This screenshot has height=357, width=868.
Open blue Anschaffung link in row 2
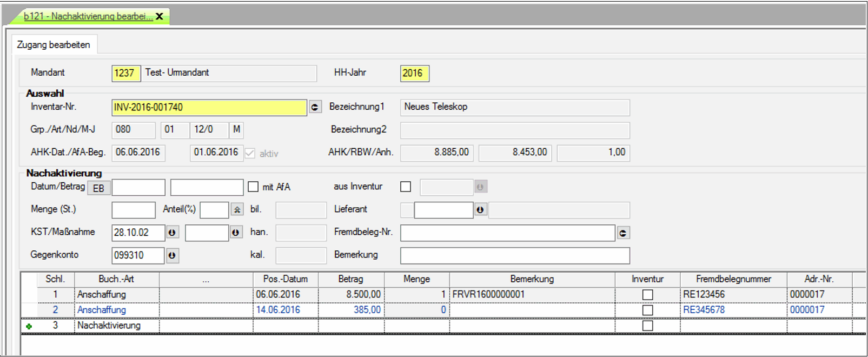(x=102, y=310)
